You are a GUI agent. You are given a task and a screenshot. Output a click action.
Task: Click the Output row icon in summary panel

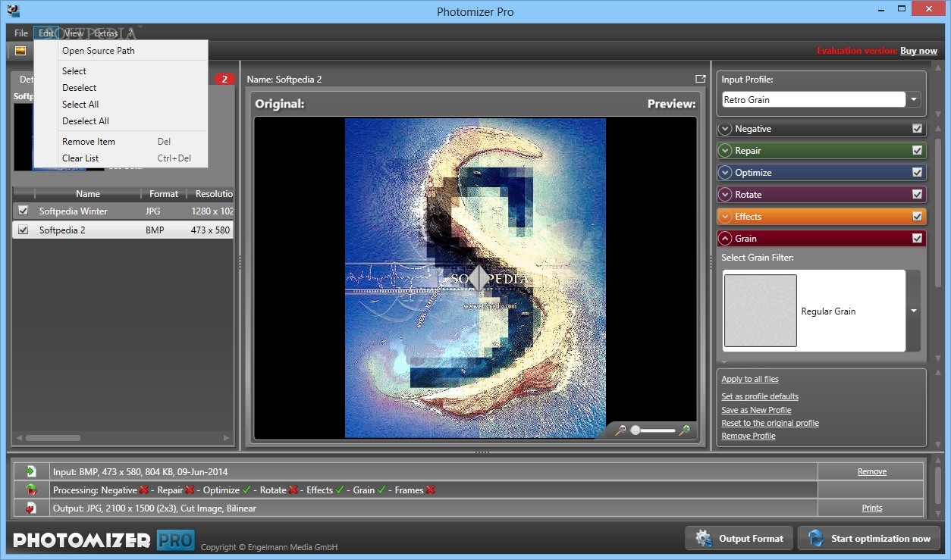click(31, 508)
